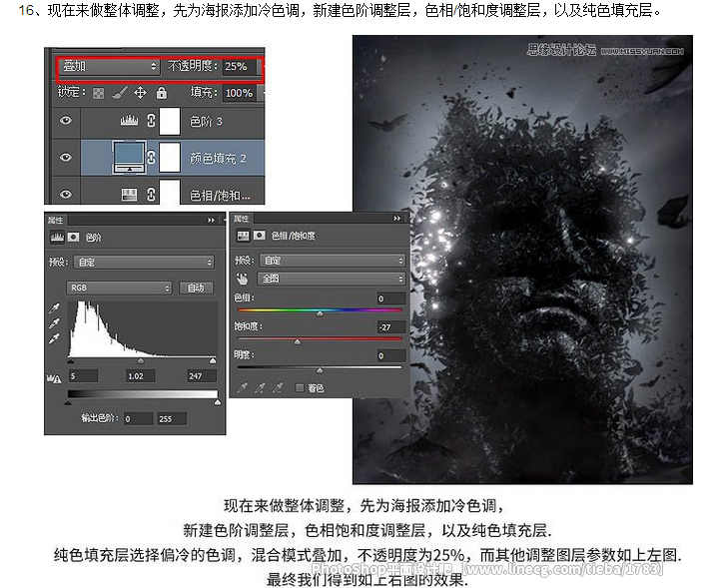
Task: Collapse the hue/saturation panel arrows
Action: (x=397, y=219)
